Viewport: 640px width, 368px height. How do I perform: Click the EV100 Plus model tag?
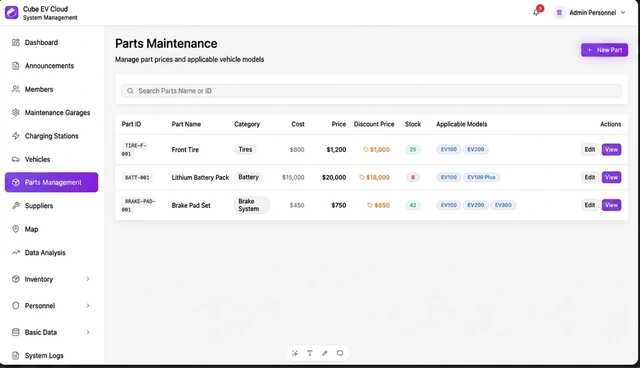[481, 177]
